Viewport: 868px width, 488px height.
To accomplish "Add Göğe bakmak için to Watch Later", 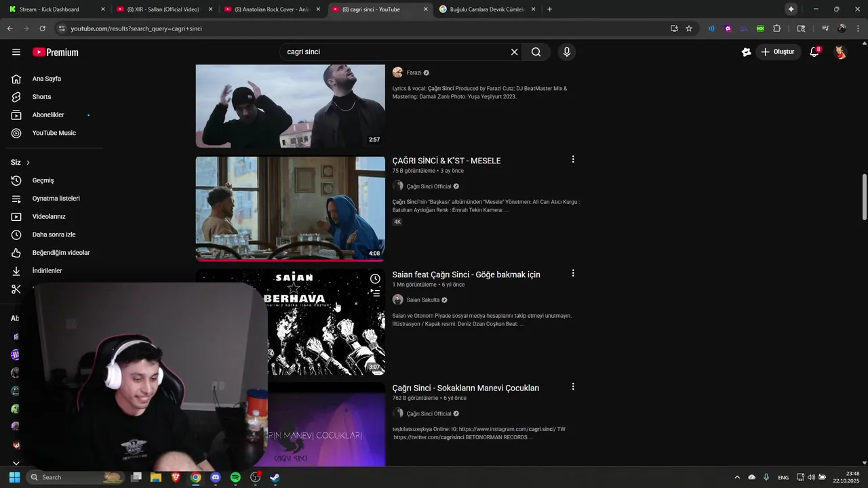I will click(375, 279).
